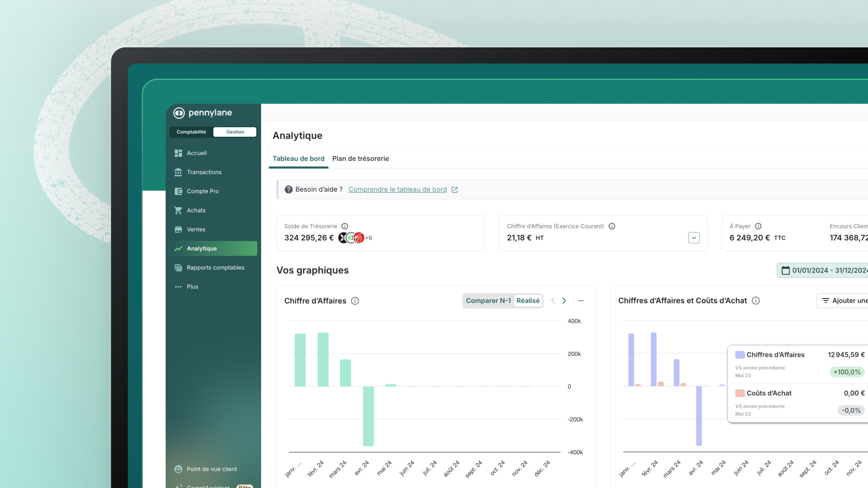Go to next chart period arrow
This screenshot has height=488, width=868.
point(564,301)
